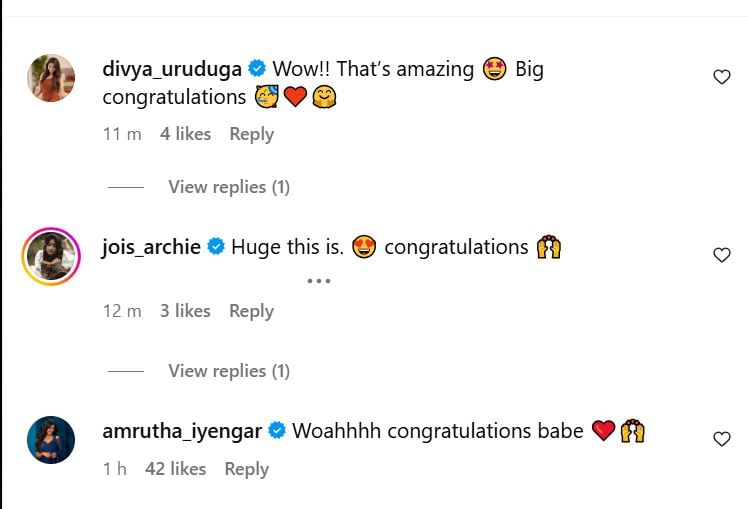The image size is (748, 509).
Task: Expand replies under divya_uruduga's comment
Action: 228,187
